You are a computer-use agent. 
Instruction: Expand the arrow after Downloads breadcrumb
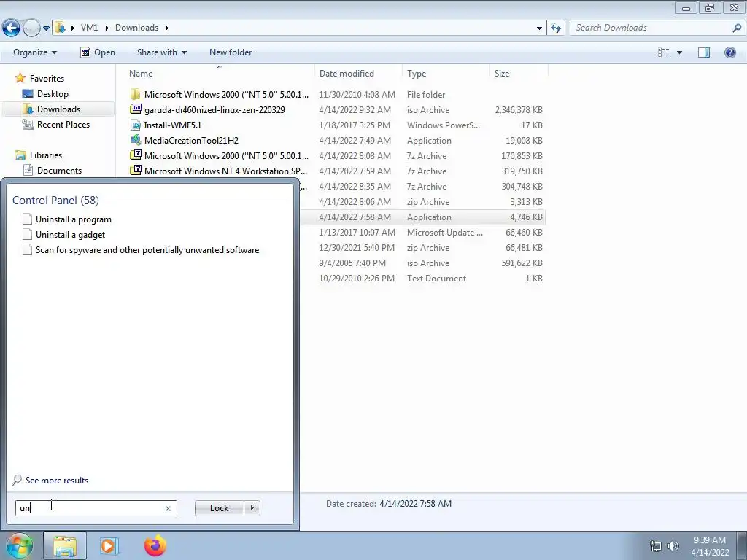[x=167, y=28]
